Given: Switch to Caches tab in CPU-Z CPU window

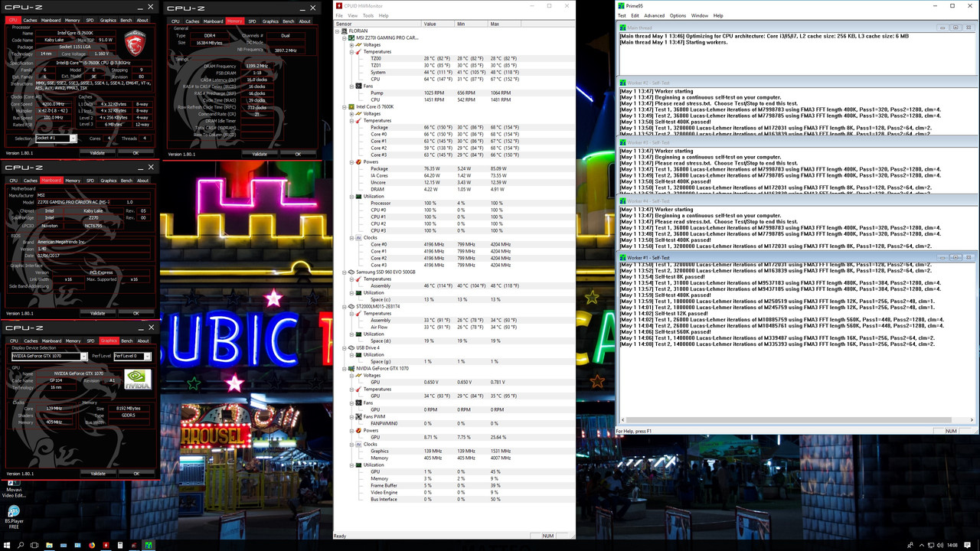Looking at the screenshot, I should 30,20.
